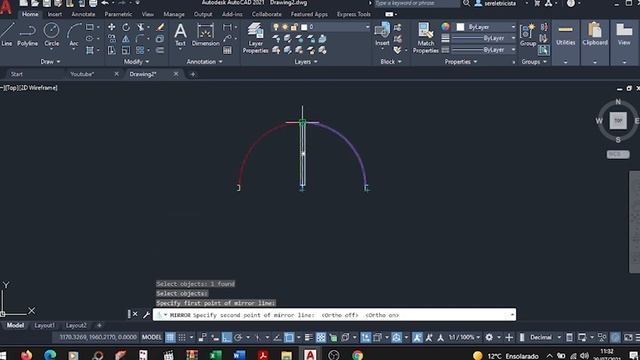Switch to the Youtube* drawing tab
This screenshot has width=640, height=360.
pyautogui.click(x=82, y=74)
